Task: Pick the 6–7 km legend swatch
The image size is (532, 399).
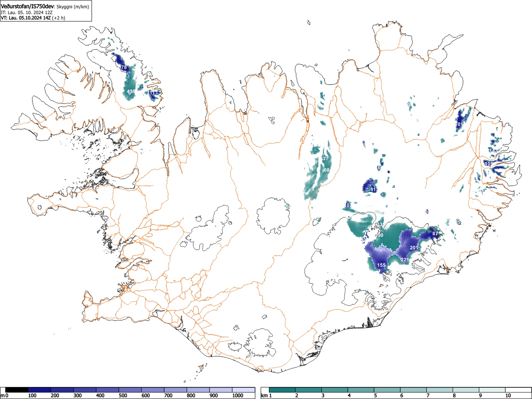Action: [x=413, y=390]
